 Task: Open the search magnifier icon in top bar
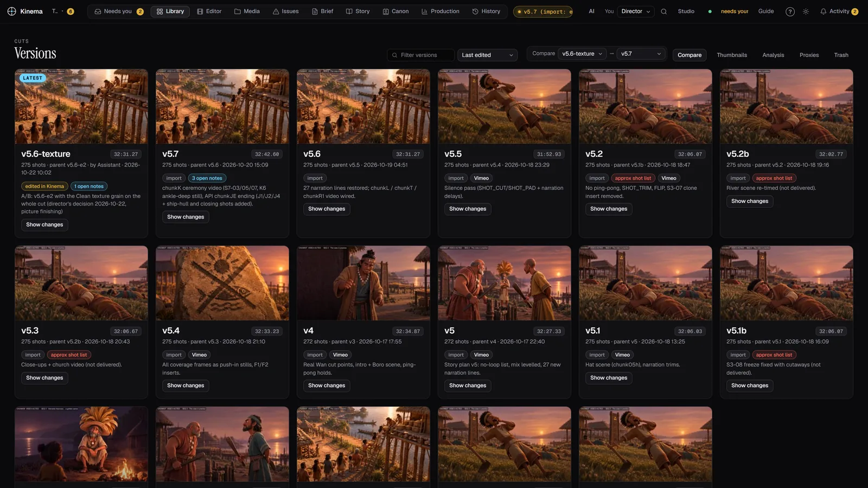(x=663, y=11)
